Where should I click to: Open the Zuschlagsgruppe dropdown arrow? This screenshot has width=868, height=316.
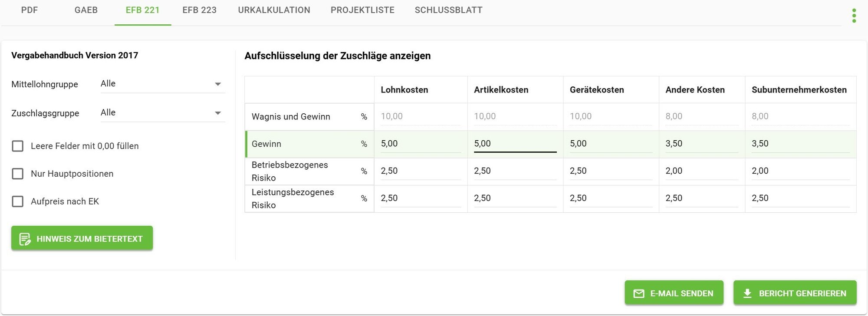(218, 113)
